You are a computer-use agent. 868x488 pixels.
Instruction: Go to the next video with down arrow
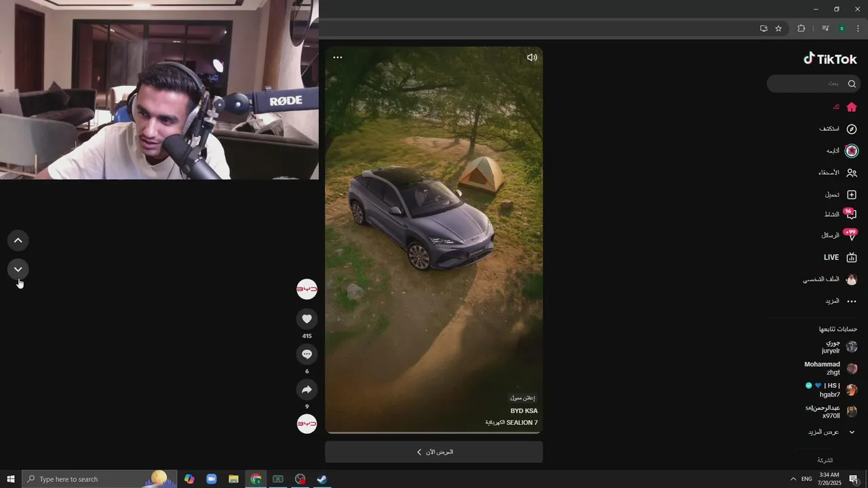[x=18, y=269]
